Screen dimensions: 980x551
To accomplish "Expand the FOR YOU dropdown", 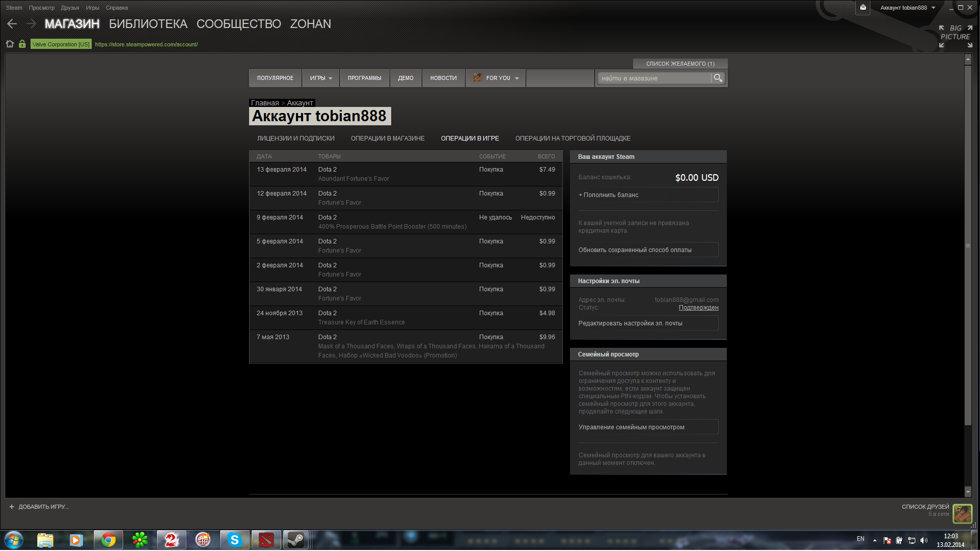I will click(x=517, y=78).
